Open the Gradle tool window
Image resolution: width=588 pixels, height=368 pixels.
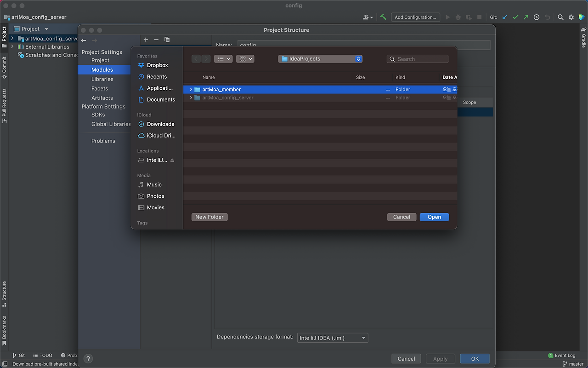(583, 38)
